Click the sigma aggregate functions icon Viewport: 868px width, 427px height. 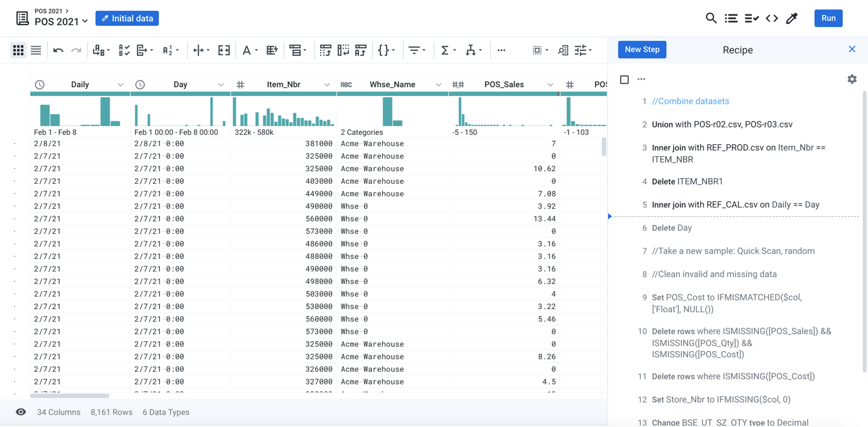[445, 50]
